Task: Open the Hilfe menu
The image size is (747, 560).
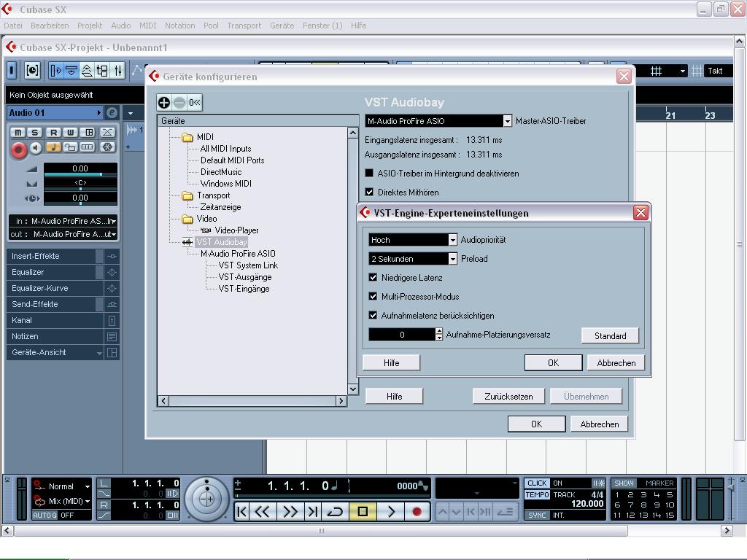Action: (x=358, y=26)
